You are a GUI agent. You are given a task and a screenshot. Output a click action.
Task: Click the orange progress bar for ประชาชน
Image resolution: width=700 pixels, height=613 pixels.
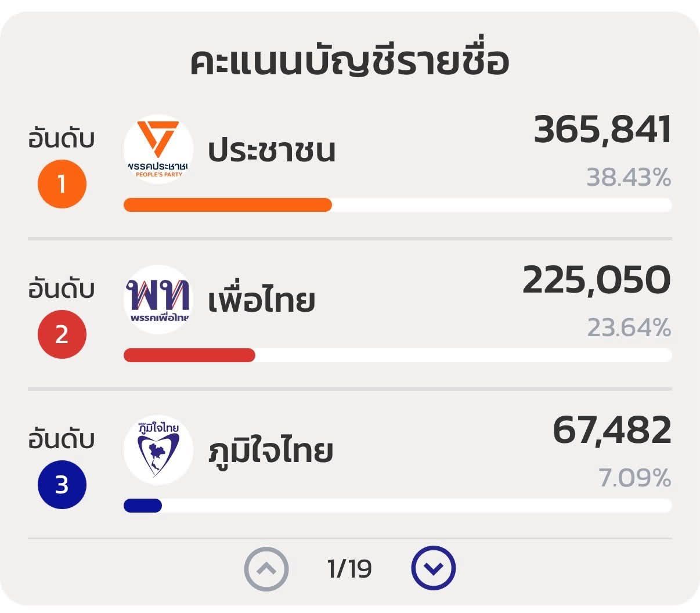pyautogui.click(x=228, y=205)
